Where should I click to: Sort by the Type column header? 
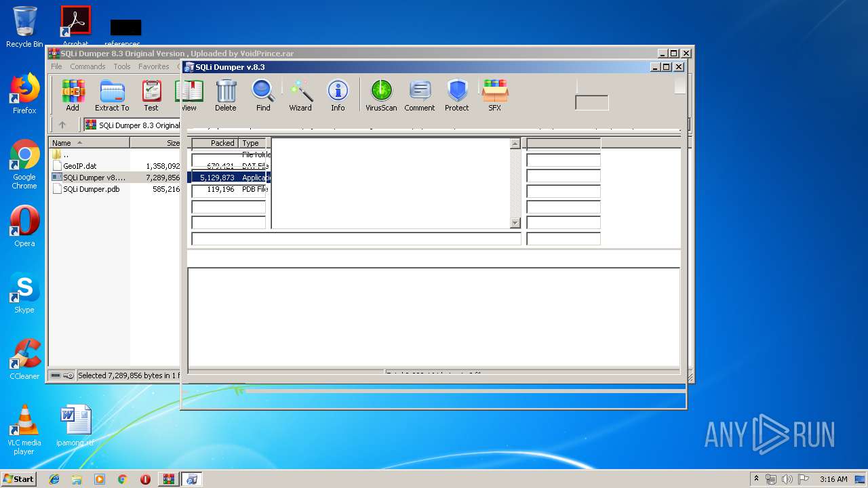(x=252, y=143)
